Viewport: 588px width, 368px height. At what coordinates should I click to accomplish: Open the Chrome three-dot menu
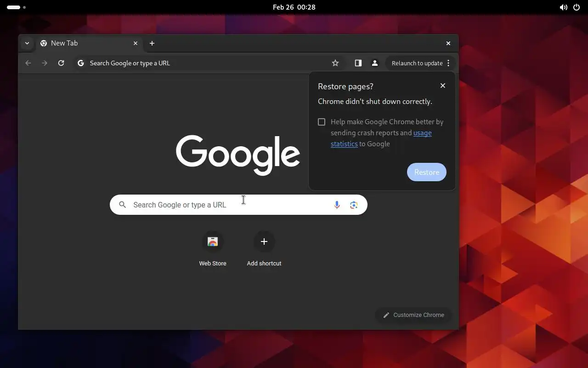coord(448,63)
